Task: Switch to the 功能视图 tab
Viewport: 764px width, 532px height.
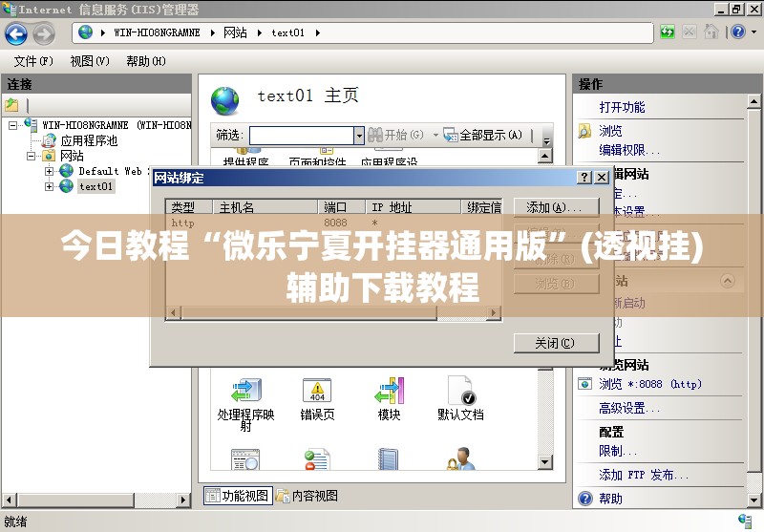Action: [238, 496]
